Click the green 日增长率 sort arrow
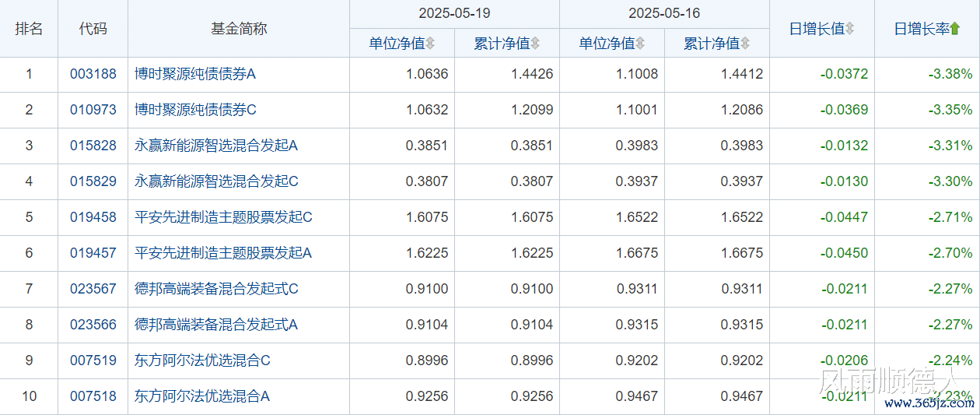The height and width of the screenshot is (415, 980). (x=954, y=29)
